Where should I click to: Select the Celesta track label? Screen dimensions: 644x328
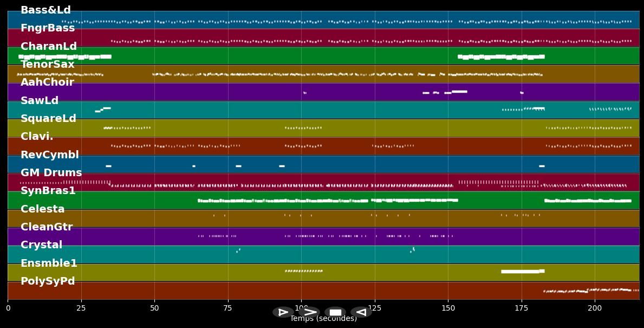(x=43, y=209)
